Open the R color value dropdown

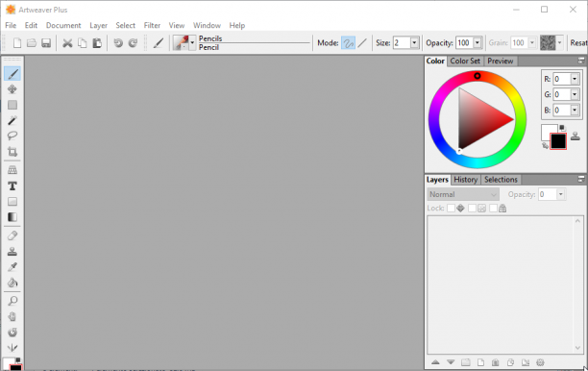575,79
